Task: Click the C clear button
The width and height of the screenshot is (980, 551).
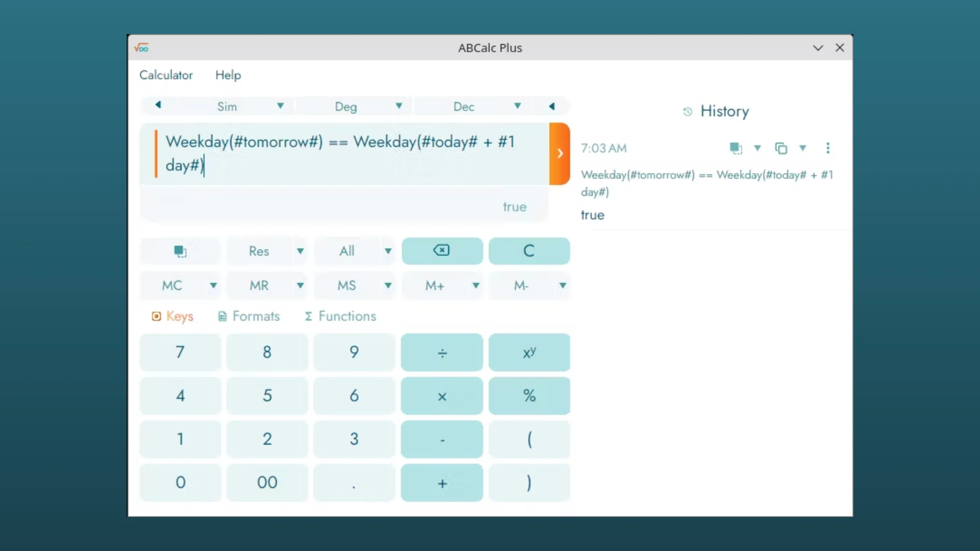Action: click(x=529, y=251)
